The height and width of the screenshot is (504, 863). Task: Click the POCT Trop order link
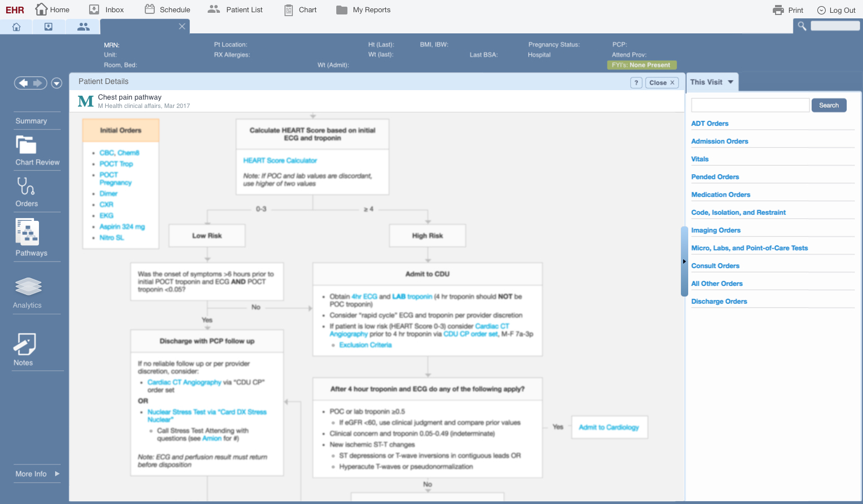[x=116, y=164]
